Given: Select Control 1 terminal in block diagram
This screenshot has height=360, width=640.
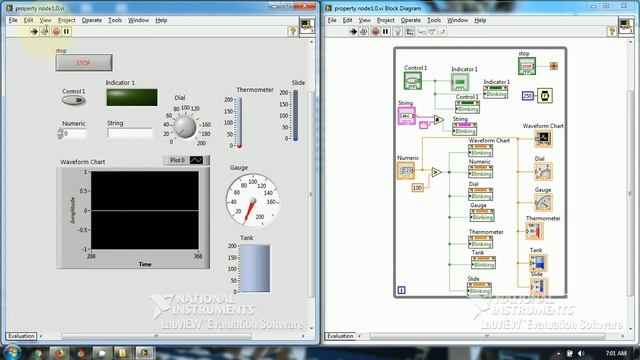Looking at the screenshot, I should pos(413,81).
